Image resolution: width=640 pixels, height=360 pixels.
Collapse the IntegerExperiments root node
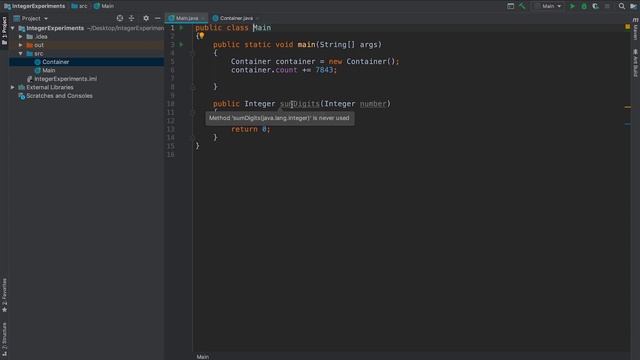13,28
